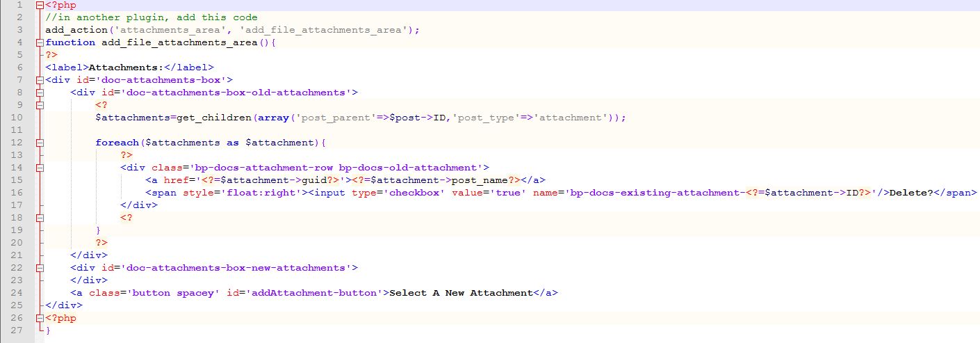Click the 'Select A New Attachment' link text
This screenshot has height=343, width=980.
pyautogui.click(x=461, y=293)
